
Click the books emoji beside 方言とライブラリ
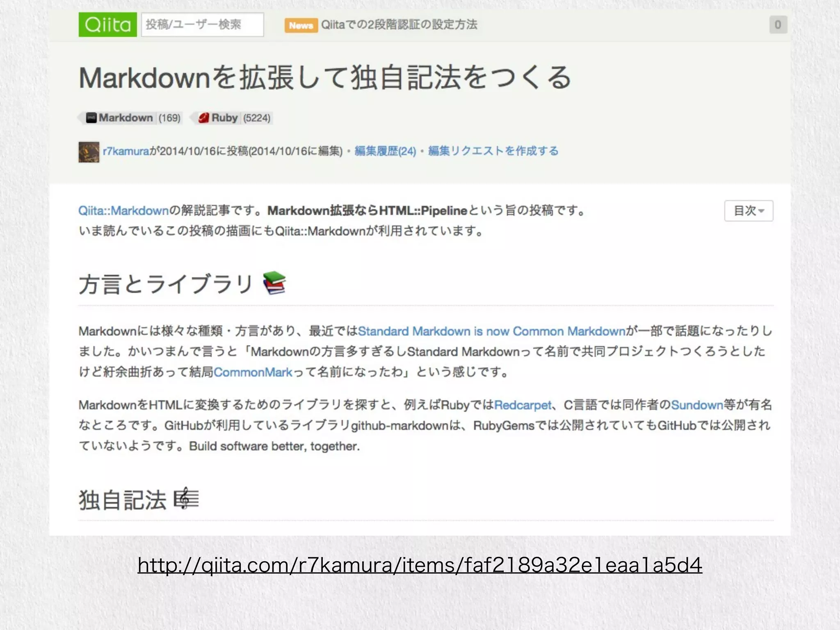(274, 283)
